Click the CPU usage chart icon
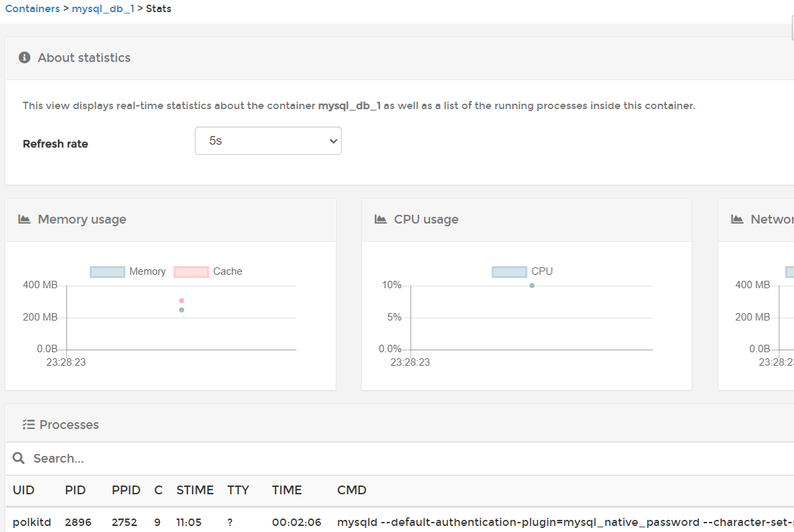 click(x=380, y=219)
